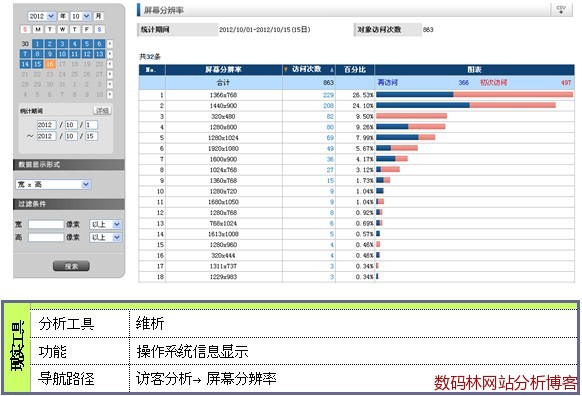Click the 768x1024 resolution cell
Screen dimensions: 582x396
pyautogui.click(x=223, y=223)
